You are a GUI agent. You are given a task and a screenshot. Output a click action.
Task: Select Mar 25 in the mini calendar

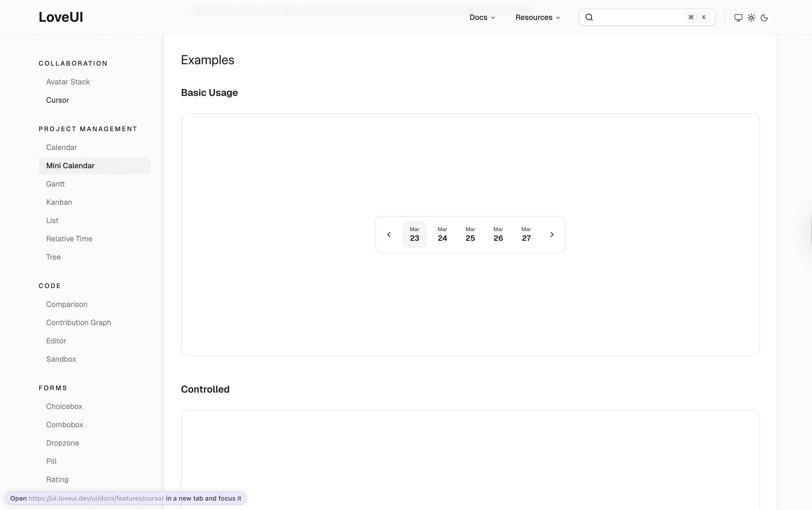[x=470, y=234]
